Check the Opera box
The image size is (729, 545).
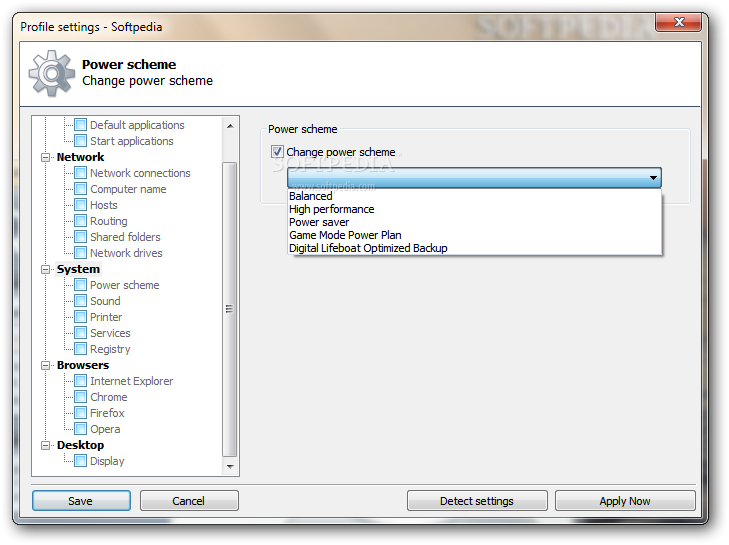[80, 428]
